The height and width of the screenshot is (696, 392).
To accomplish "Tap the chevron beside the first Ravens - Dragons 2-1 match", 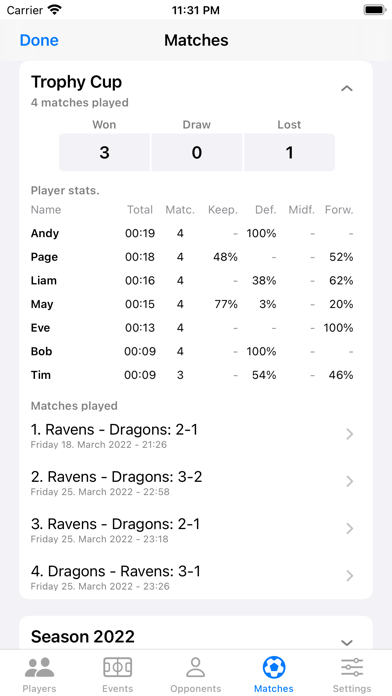I will 350,434.
